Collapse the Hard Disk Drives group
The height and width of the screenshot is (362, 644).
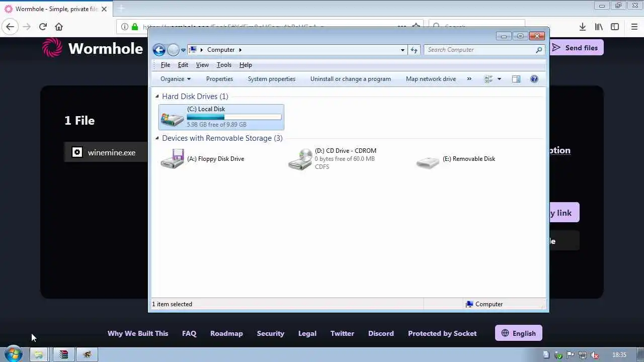157,96
